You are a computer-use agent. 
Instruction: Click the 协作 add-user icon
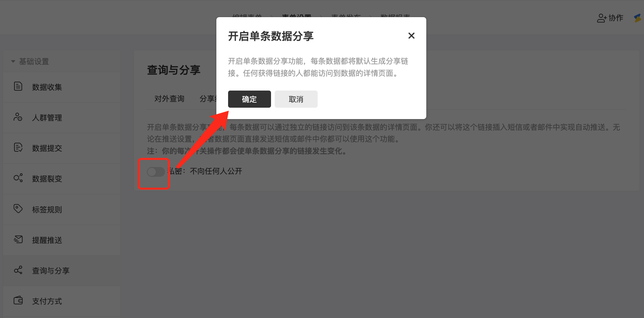click(x=602, y=18)
